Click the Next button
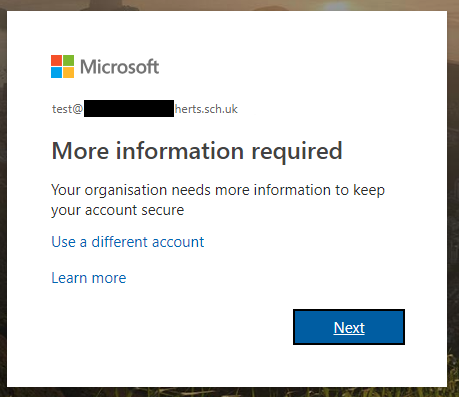This screenshot has width=459, height=397. tap(349, 327)
